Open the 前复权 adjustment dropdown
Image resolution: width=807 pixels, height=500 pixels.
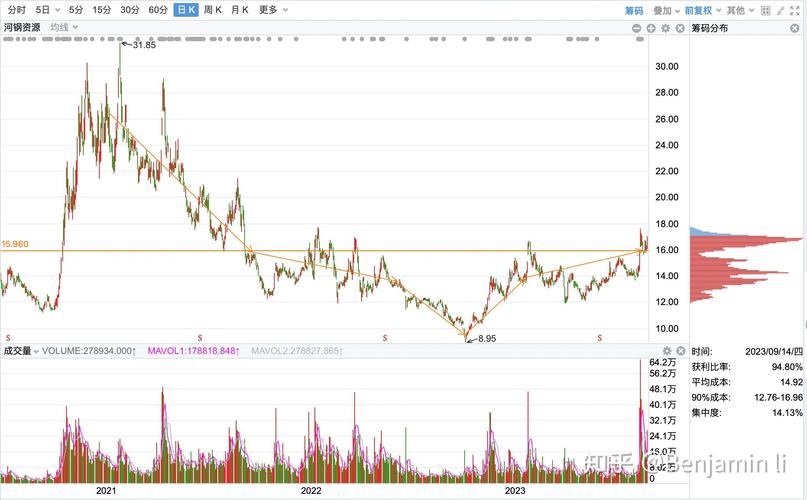coord(703,10)
